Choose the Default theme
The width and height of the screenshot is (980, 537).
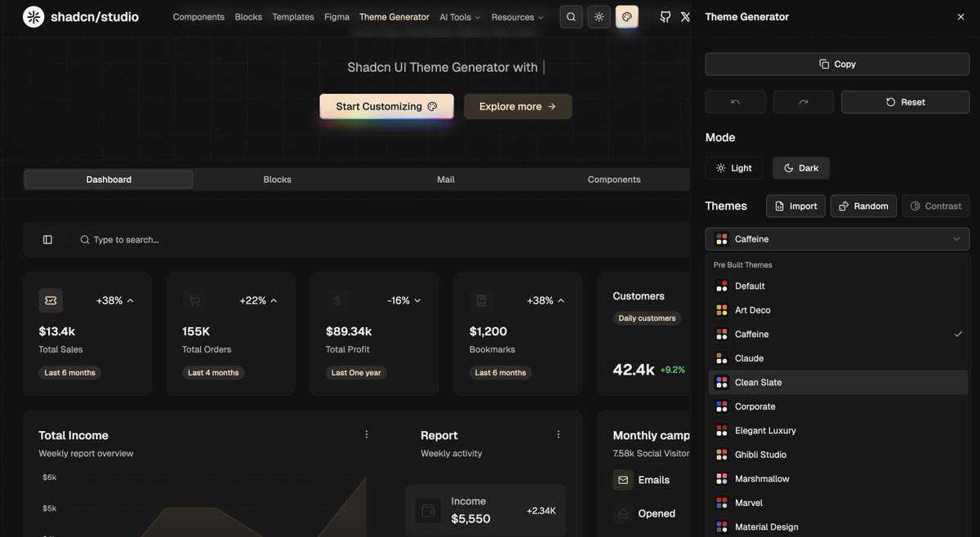[838, 286]
